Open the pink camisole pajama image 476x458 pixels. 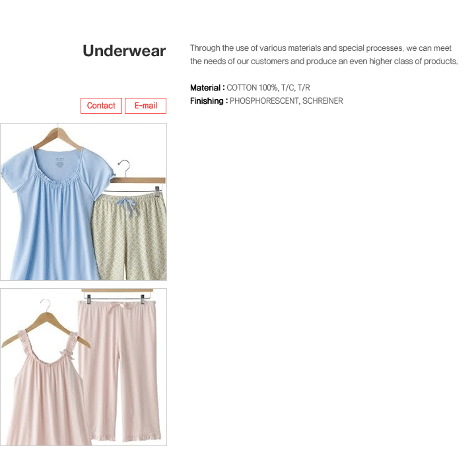[83, 367]
